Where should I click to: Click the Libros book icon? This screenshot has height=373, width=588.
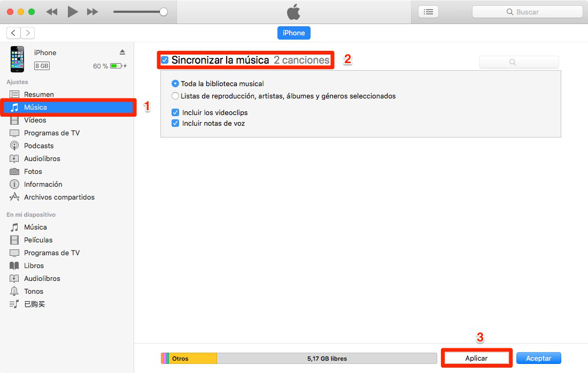tap(14, 265)
